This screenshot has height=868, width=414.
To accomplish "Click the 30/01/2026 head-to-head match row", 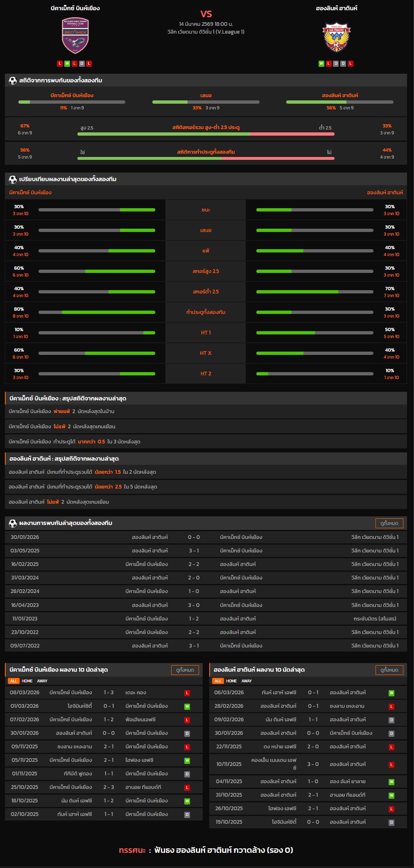I will point(206,537).
